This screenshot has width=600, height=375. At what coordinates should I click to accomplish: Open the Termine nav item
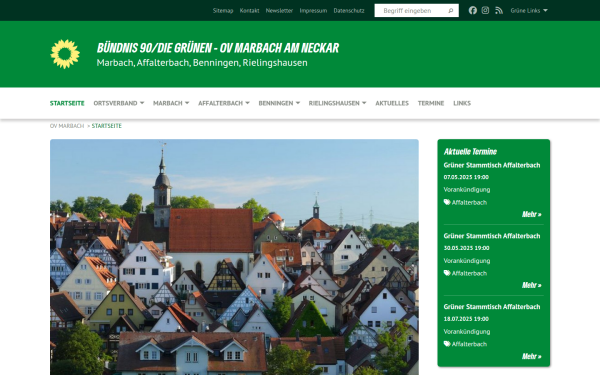431,103
